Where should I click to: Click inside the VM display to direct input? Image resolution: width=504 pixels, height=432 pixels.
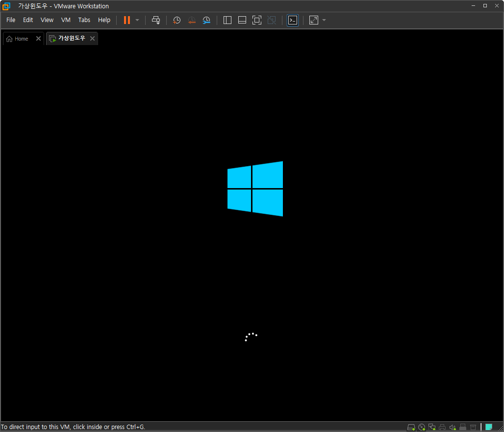tap(252, 233)
